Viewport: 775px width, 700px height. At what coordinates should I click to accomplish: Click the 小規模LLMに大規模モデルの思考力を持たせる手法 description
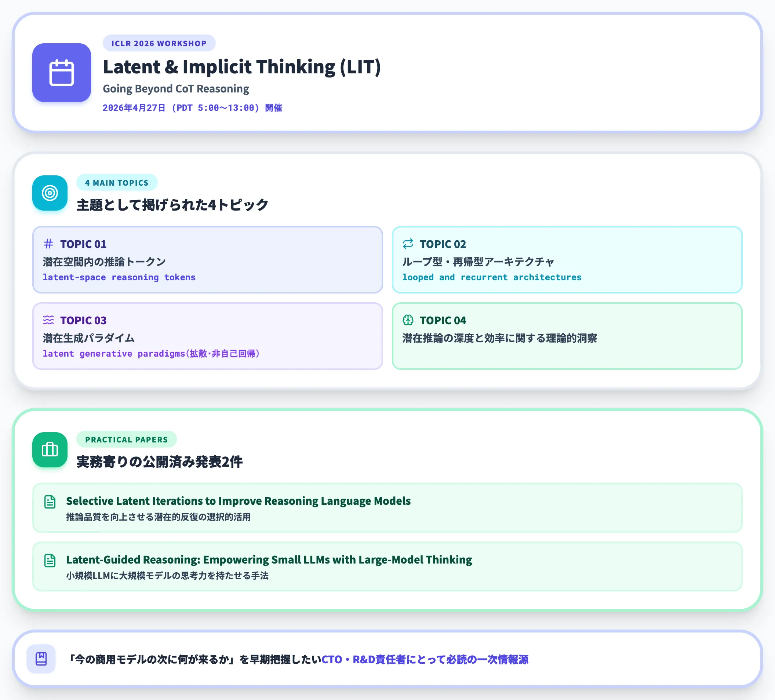(167, 576)
